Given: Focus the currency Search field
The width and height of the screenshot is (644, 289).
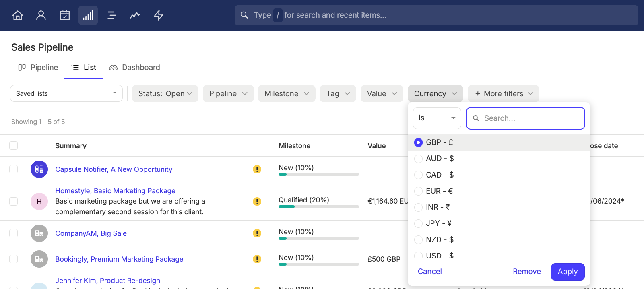Looking at the screenshot, I should pos(526,118).
